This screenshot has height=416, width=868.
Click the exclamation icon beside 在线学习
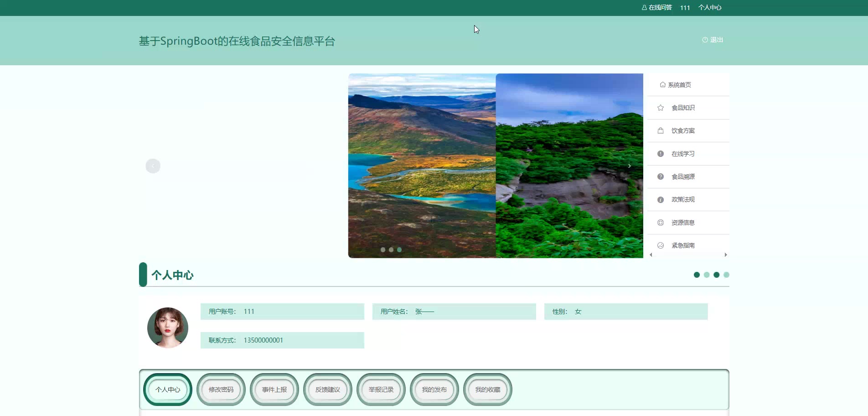[x=660, y=154]
